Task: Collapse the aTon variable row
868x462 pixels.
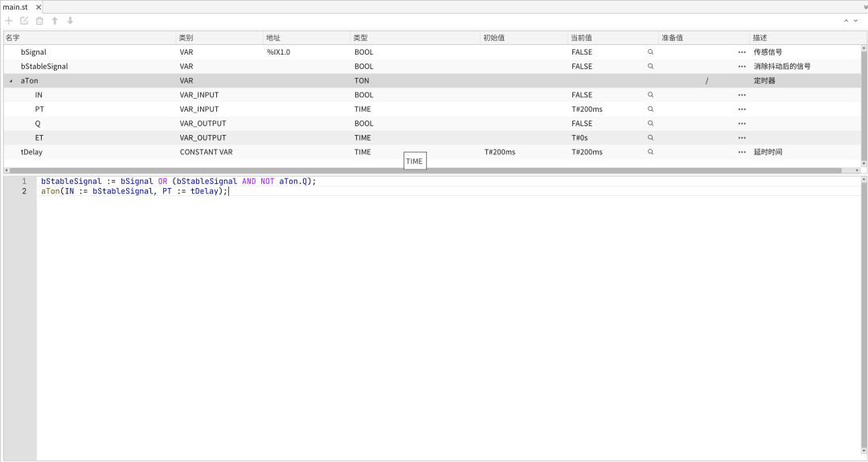Action: (x=10, y=81)
